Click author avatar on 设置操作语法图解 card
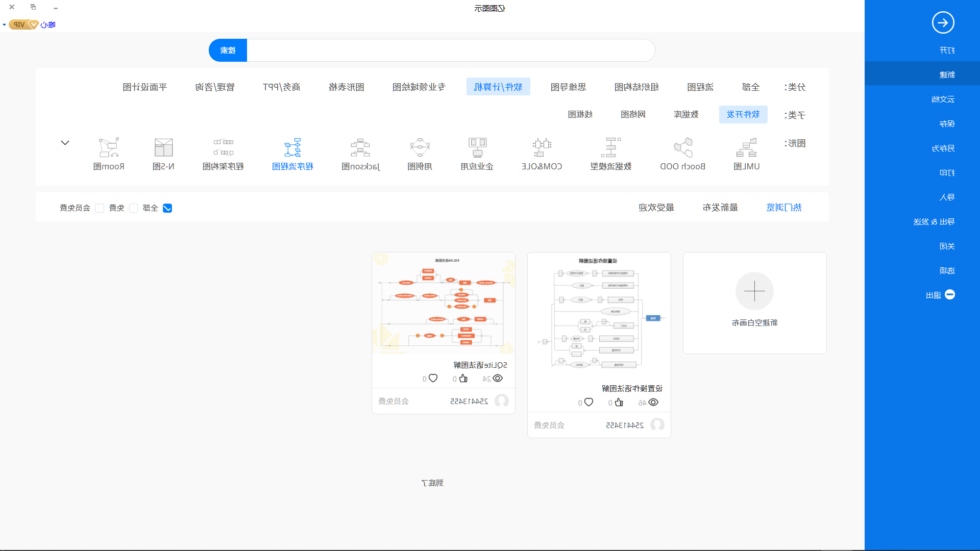The height and width of the screenshot is (551, 980). coord(657,425)
